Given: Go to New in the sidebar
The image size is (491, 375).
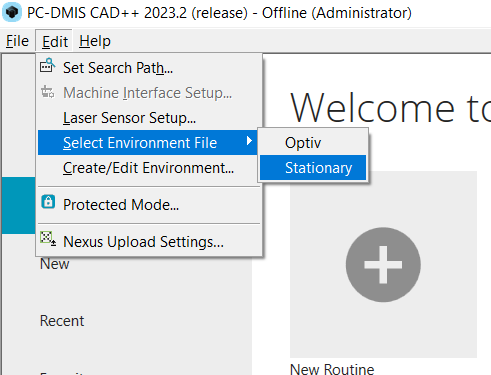Looking at the screenshot, I should (55, 264).
